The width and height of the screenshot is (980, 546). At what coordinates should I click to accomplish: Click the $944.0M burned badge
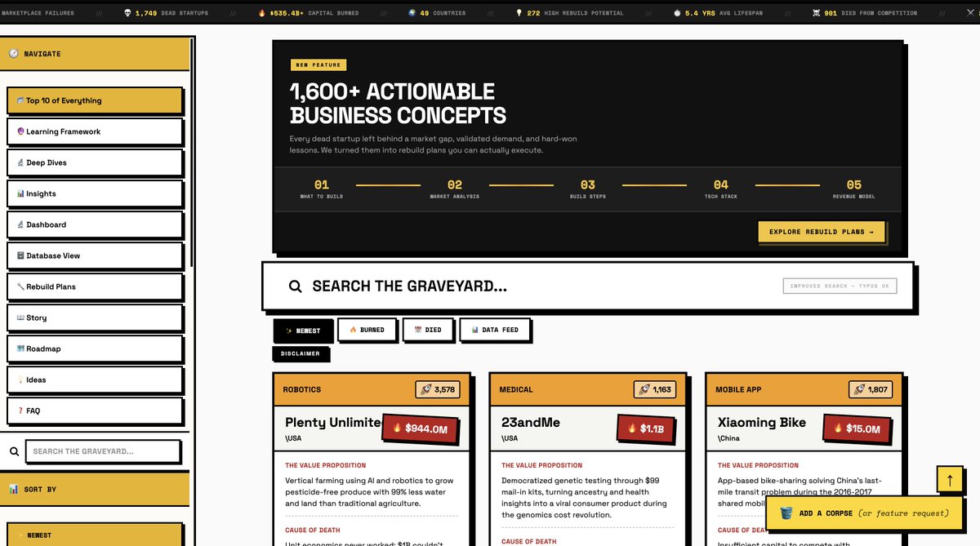(x=419, y=428)
